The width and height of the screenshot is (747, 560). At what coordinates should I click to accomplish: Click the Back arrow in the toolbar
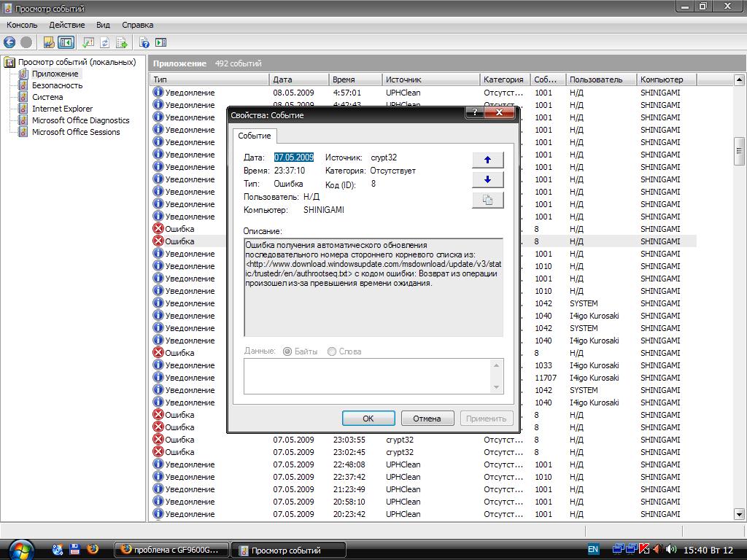tap(9, 42)
